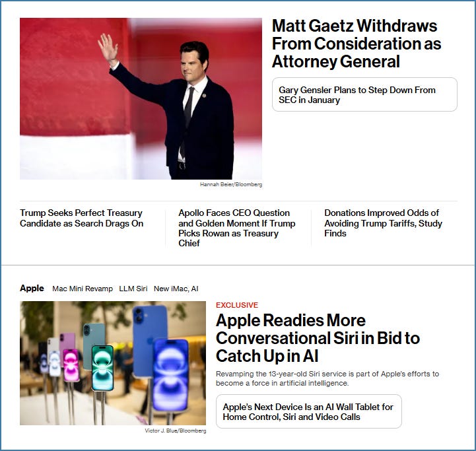Click the Matt Gaetz waving photo
The width and height of the screenshot is (476, 451).
pos(141,98)
